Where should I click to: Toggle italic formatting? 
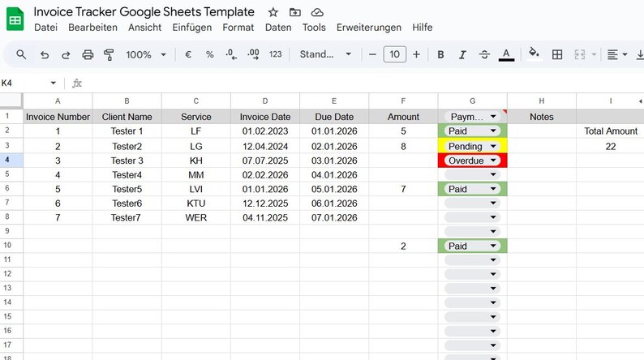coord(462,54)
